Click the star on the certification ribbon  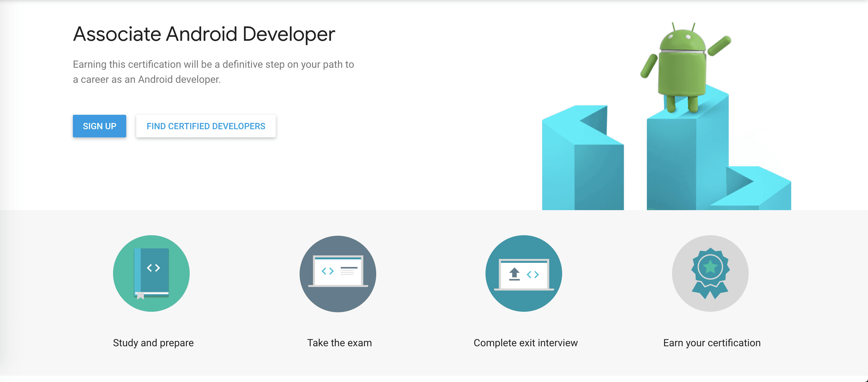(710, 267)
